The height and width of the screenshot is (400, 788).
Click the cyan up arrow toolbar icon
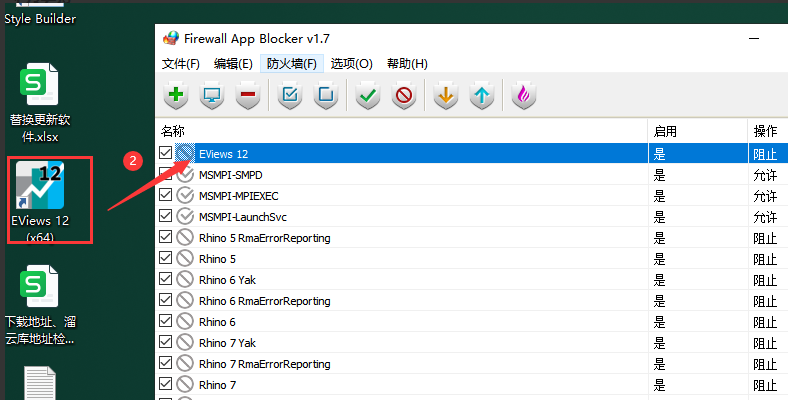pos(482,95)
